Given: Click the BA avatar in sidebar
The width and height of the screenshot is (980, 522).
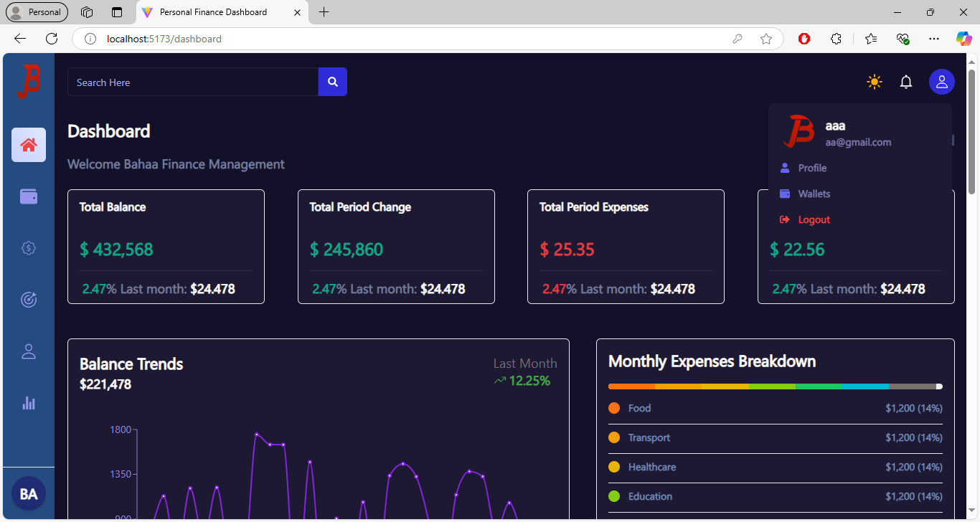Looking at the screenshot, I should tap(29, 494).
